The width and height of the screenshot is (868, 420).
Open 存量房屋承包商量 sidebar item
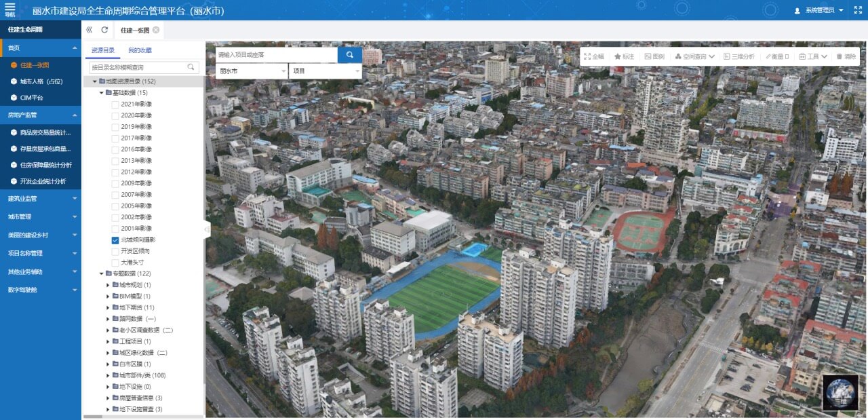[x=41, y=148]
